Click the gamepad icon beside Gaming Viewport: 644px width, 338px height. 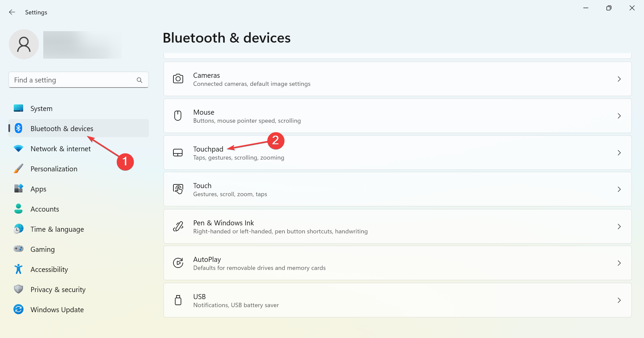[x=18, y=249]
